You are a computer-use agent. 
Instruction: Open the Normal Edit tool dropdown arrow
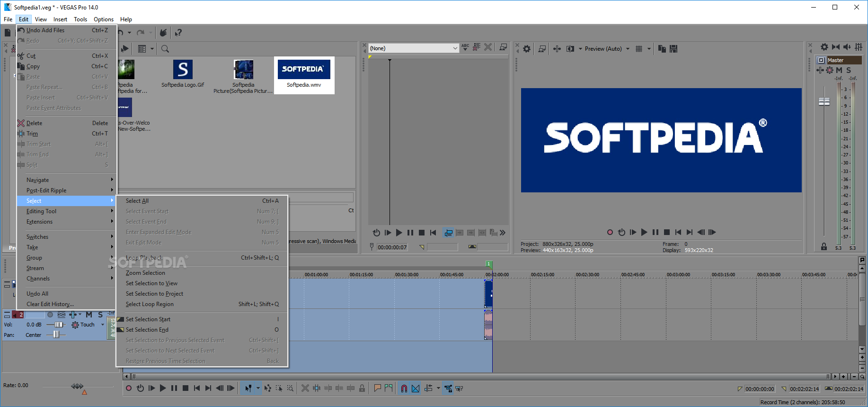[258, 388]
